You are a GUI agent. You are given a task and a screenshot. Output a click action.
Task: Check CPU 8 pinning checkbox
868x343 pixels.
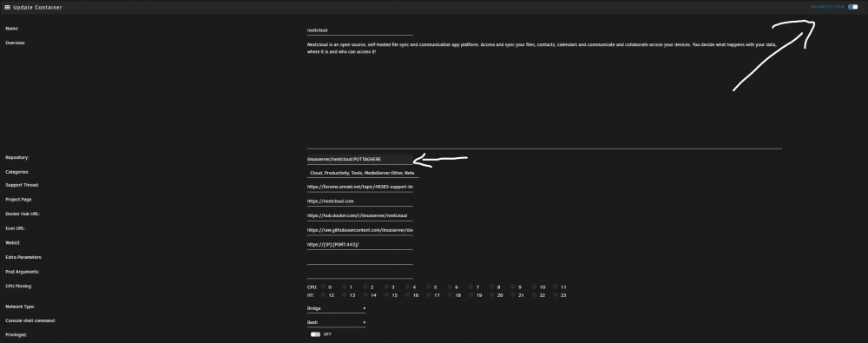point(492,287)
